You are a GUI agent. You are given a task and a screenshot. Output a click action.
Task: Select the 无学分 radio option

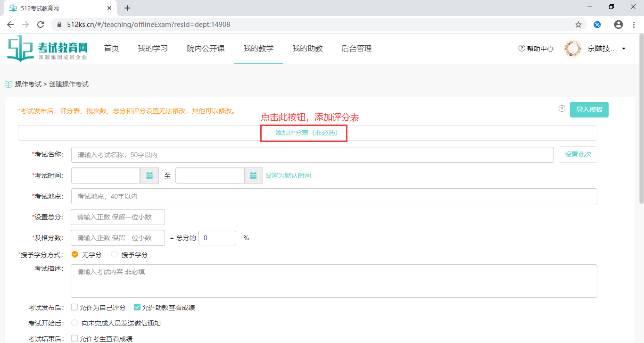[x=75, y=254]
